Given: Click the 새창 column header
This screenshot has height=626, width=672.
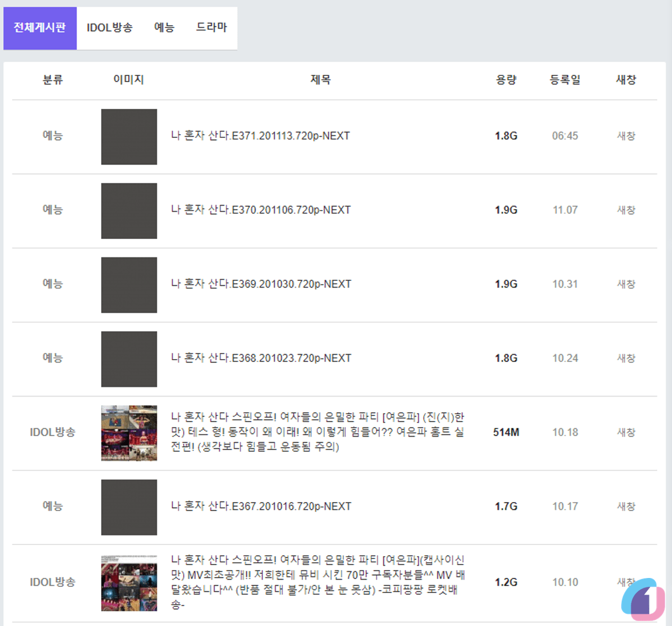Looking at the screenshot, I should click(x=626, y=80).
